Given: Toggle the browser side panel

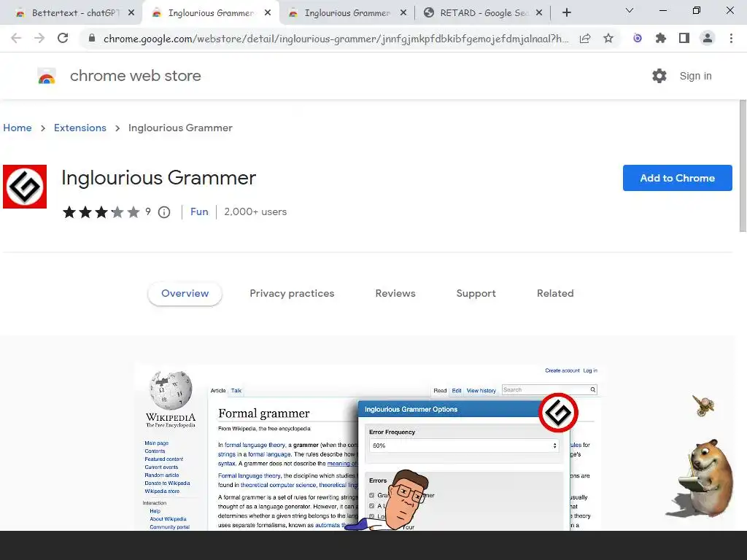Looking at the screenshot, I should (684, 38).
